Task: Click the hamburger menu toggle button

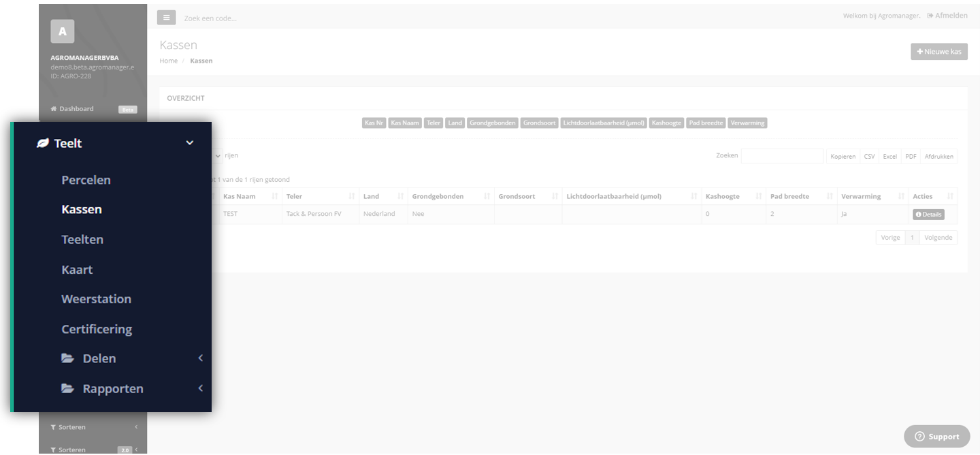Action: click(167, 17)
